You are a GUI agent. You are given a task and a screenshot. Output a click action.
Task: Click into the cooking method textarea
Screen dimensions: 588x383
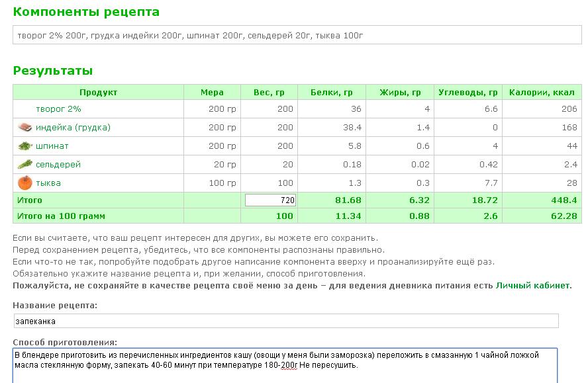pyautogui.click(x=285, y=366)
